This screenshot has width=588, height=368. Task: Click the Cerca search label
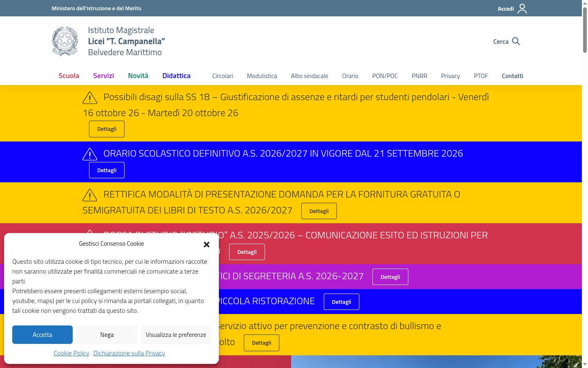pyautogui.click(x=501, y=42)
